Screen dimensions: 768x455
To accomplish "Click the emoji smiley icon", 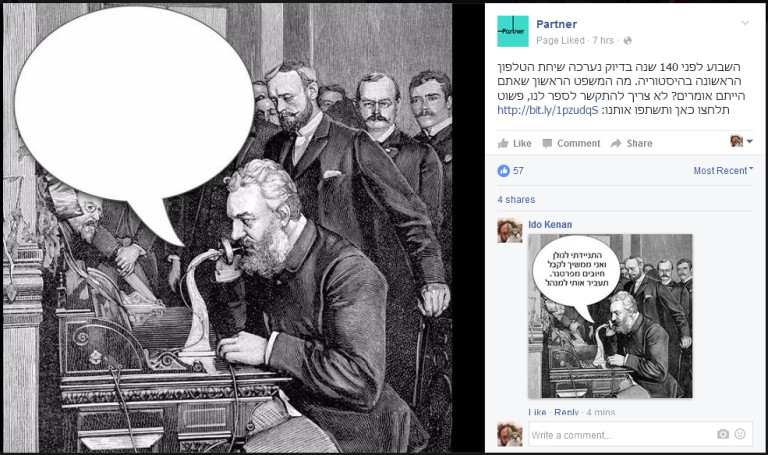I will [x=740, y=434].
